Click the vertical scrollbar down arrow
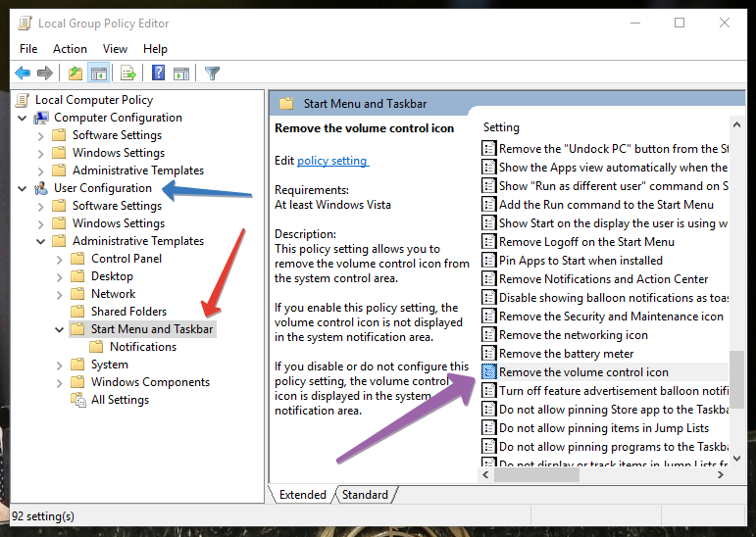Viewport: 756px width, 537px height. point(736,459)
